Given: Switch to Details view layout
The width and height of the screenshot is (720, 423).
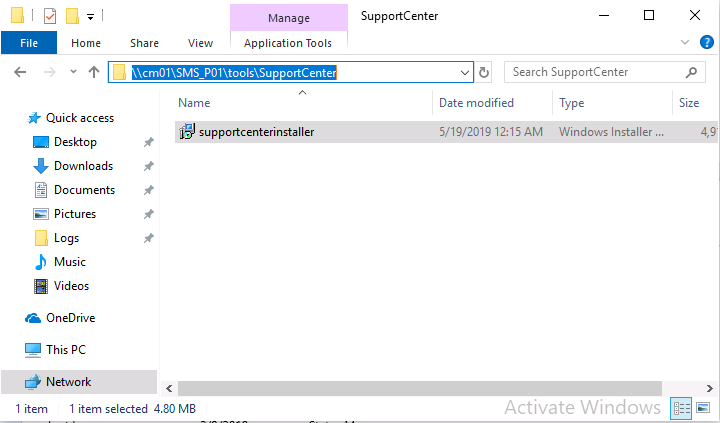Looking at the screenshot, I should click(x=681, y=408).
